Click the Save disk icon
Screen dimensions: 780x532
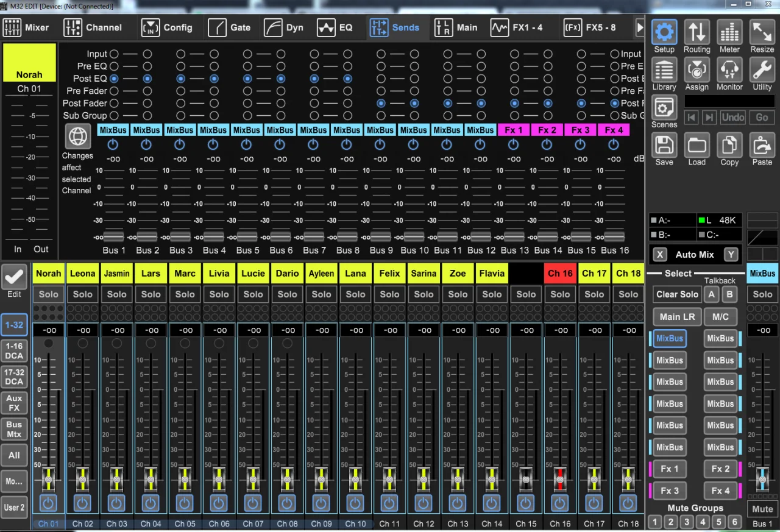664,146
